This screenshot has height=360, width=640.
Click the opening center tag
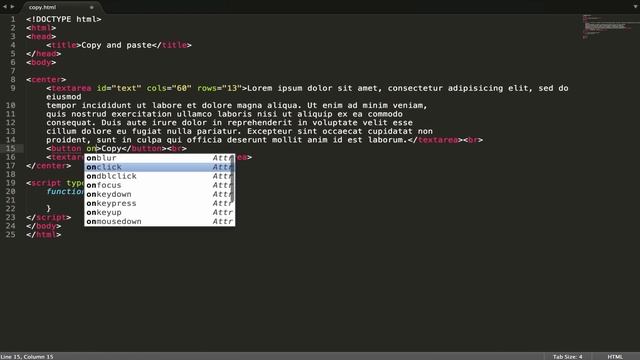pyautogui.click(x=46, y=80)
